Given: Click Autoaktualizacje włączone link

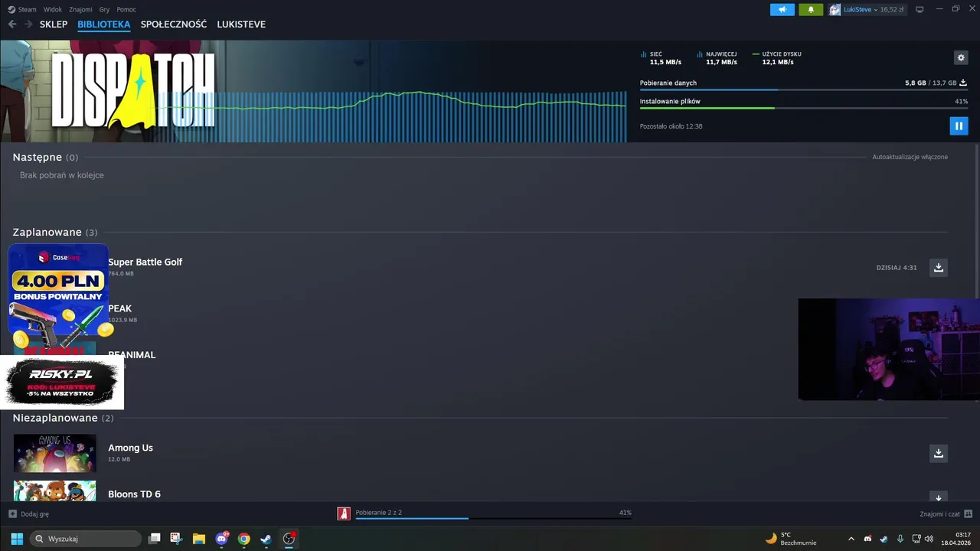Looking at the screenshot, I should click(x=910, y=157).
